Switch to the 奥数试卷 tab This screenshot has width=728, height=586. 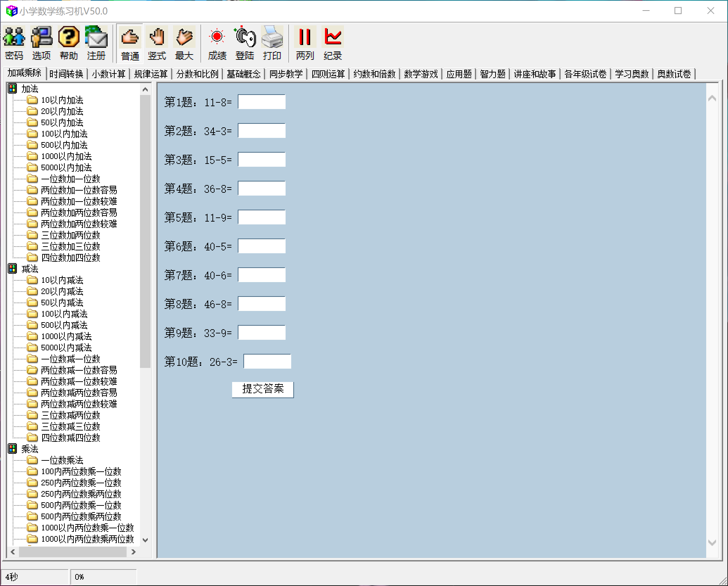[x=674, y=74]
